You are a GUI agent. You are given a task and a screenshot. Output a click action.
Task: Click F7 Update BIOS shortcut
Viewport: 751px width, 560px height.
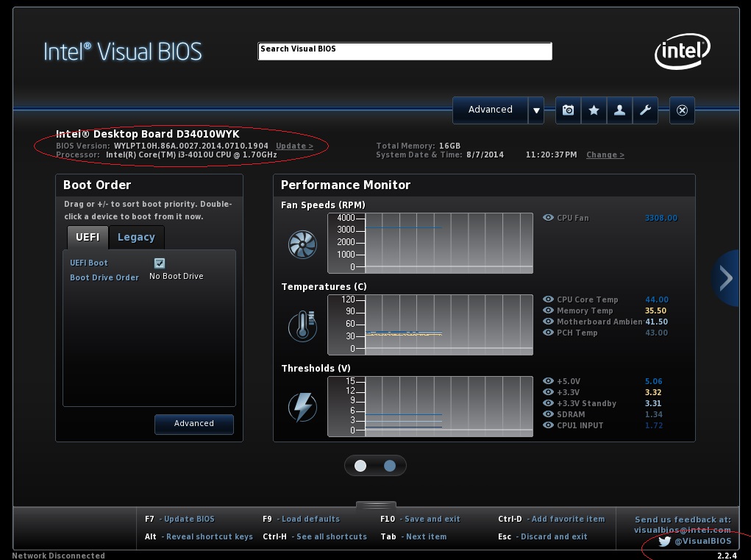pyautogui.click(x=179, y=519)
